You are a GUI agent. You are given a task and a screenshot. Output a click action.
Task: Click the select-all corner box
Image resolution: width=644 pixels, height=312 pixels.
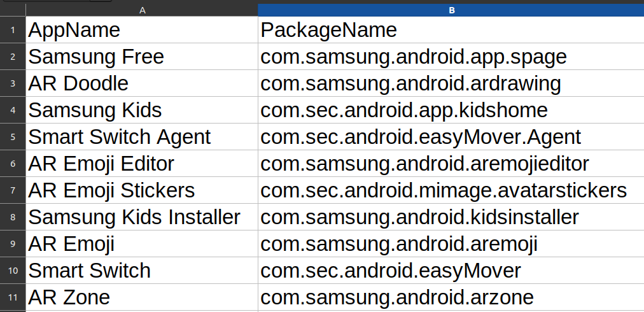point(13,10)
